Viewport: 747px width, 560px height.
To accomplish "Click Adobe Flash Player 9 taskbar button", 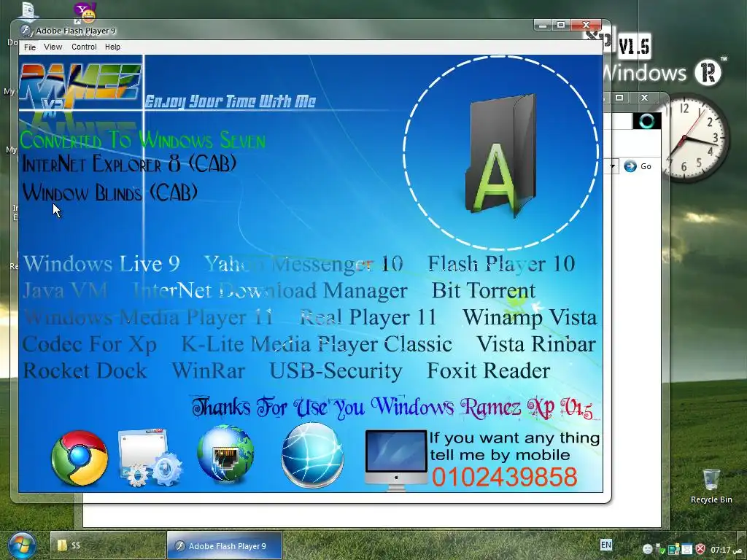I will pos(225,545).
